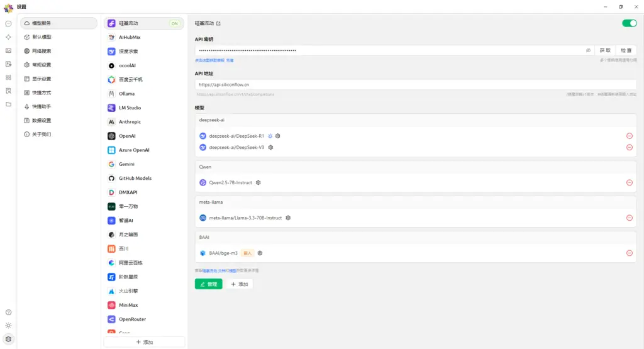The width and height of the screenshot is (644, 349).
Task: Open settings gear for Llama-3.3-70B-Instruct
Action: [x=288, y=218]
